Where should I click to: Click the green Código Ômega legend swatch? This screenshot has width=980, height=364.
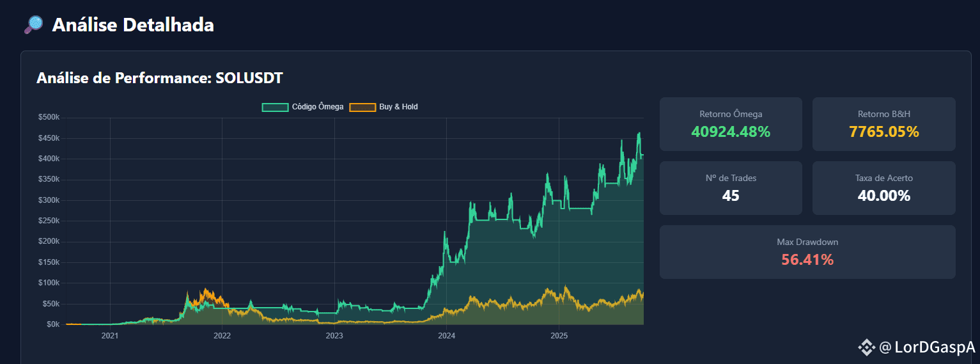click(275, 107)
